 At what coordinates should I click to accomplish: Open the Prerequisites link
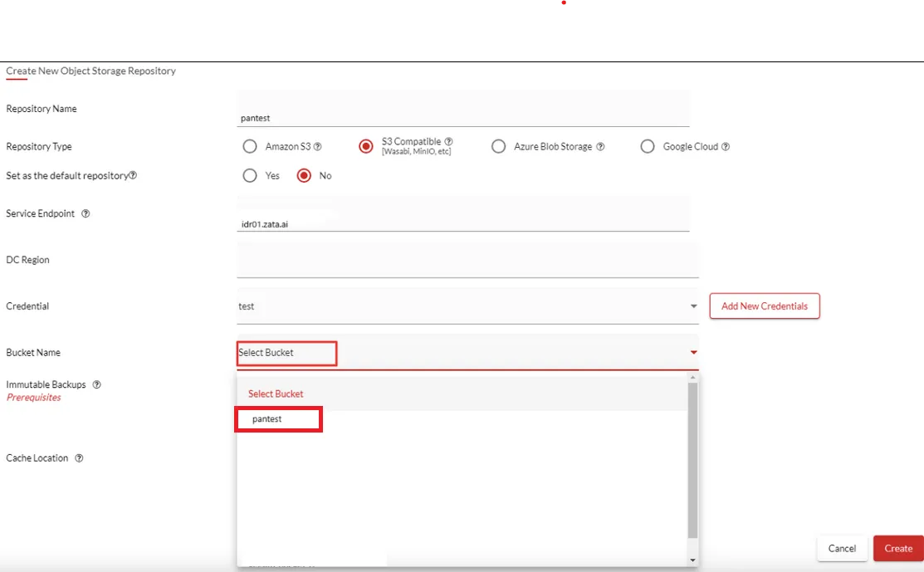(33, 398)
